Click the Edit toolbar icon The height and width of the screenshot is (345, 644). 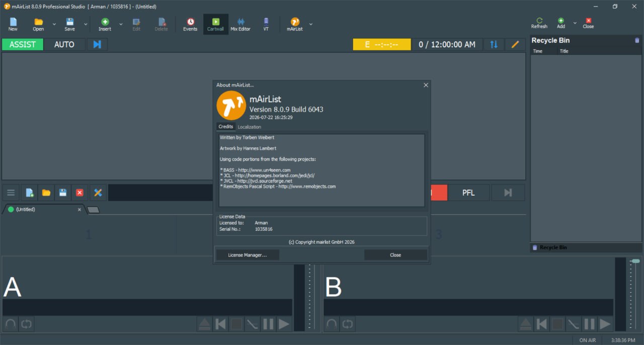(136, 22)
